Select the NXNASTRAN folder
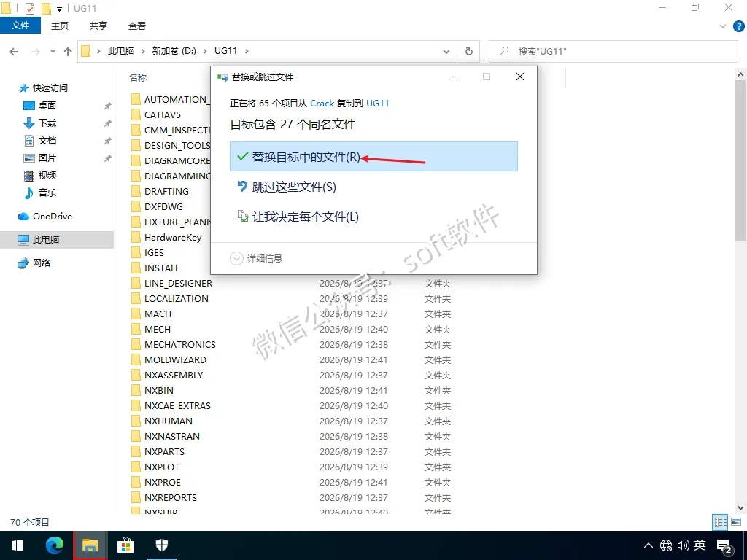747x560 pixels. (172, 436)
